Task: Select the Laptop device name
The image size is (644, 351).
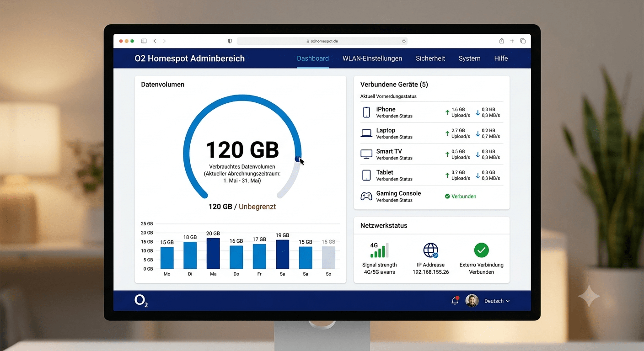Action: tap(386, 130)
